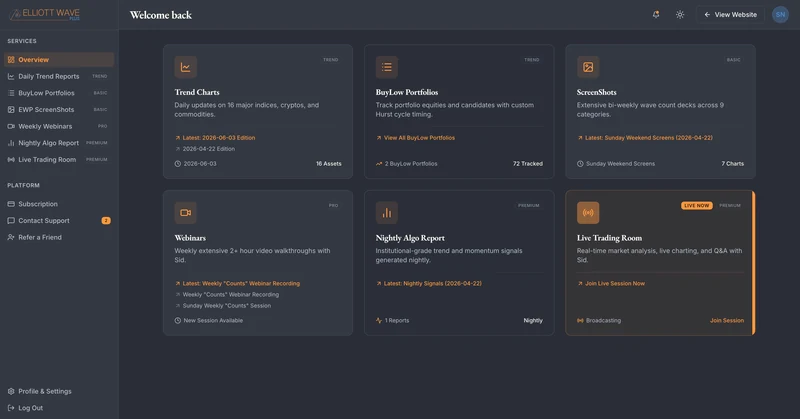Viewport: 800px width, 419px height.
Task: Click the BuyLow Portfolios list icon
Action: (x=387, y=67)
